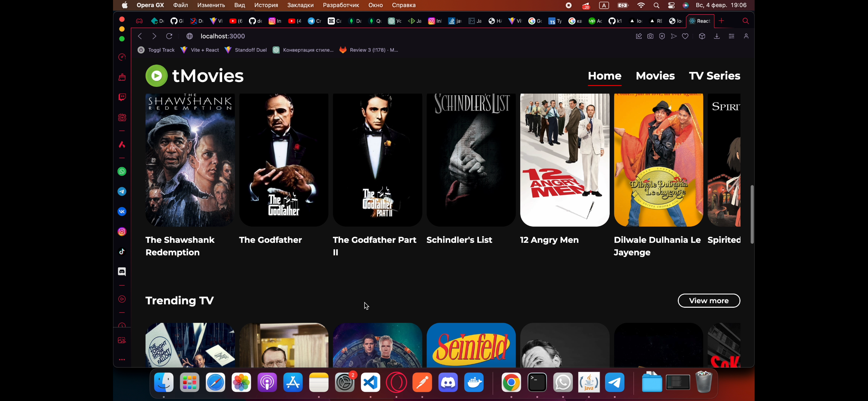Go to the TV Series page
Screen dimensions: 868x401
714,76
